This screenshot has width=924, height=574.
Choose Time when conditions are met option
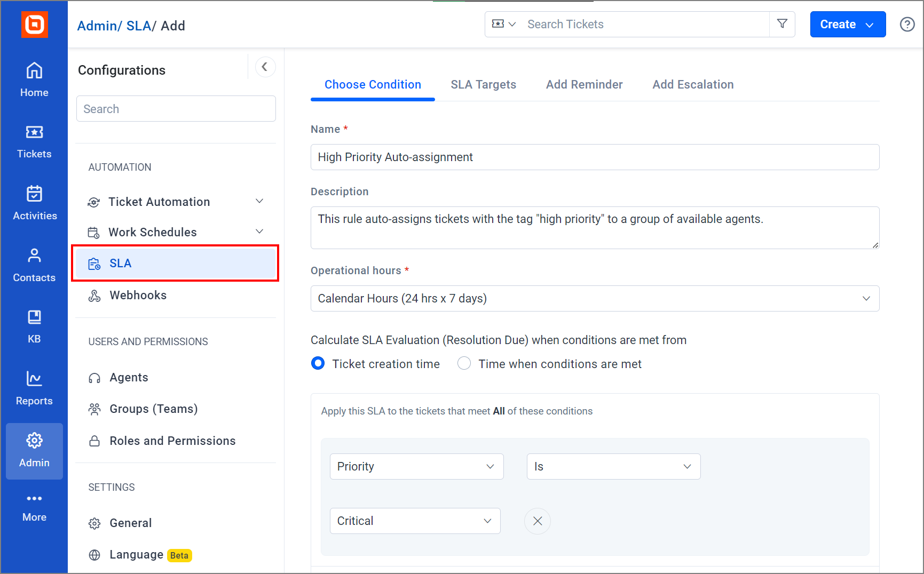(464, 363)
